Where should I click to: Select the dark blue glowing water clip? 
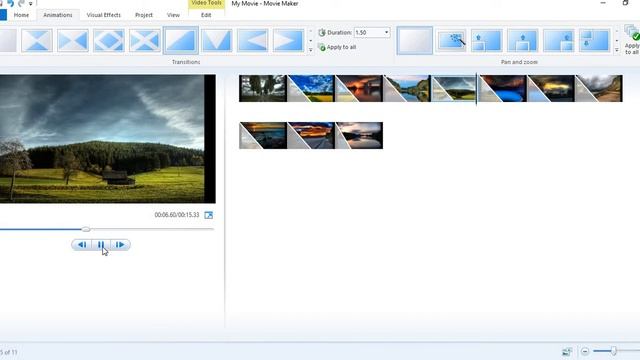click(x=503, y=88)
